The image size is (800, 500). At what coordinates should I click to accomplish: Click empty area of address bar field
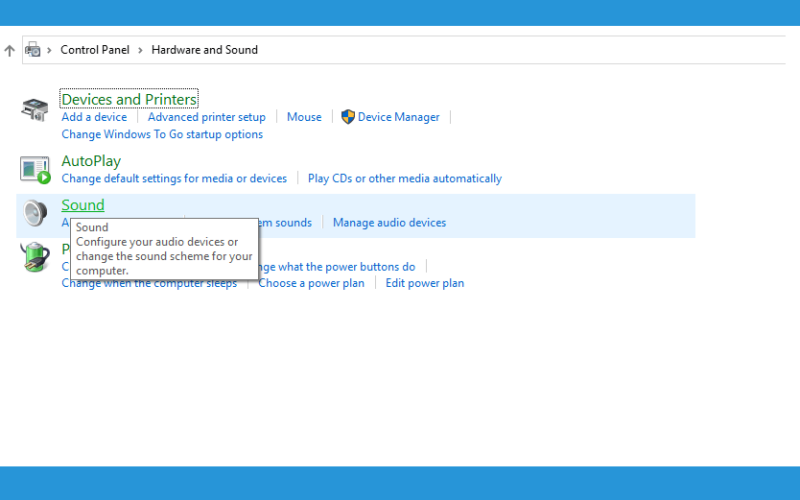click(520, 49)
